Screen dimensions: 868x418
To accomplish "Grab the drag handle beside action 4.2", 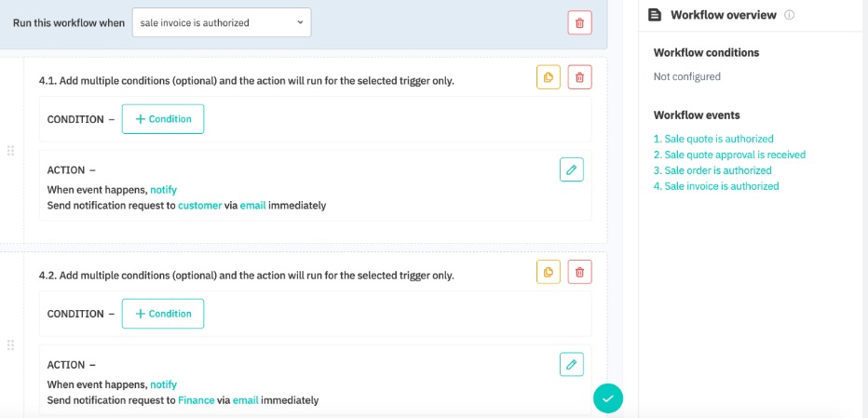I will [11, 345].
